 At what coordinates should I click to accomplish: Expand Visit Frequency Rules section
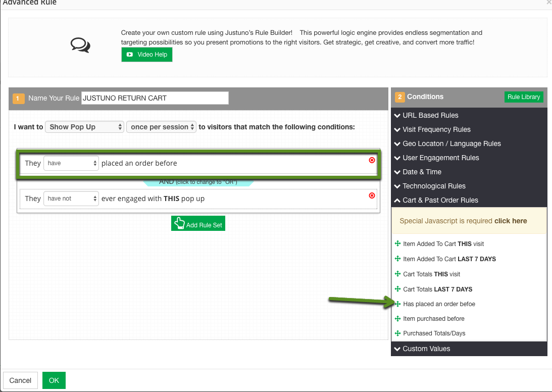[x=436, y=129]
